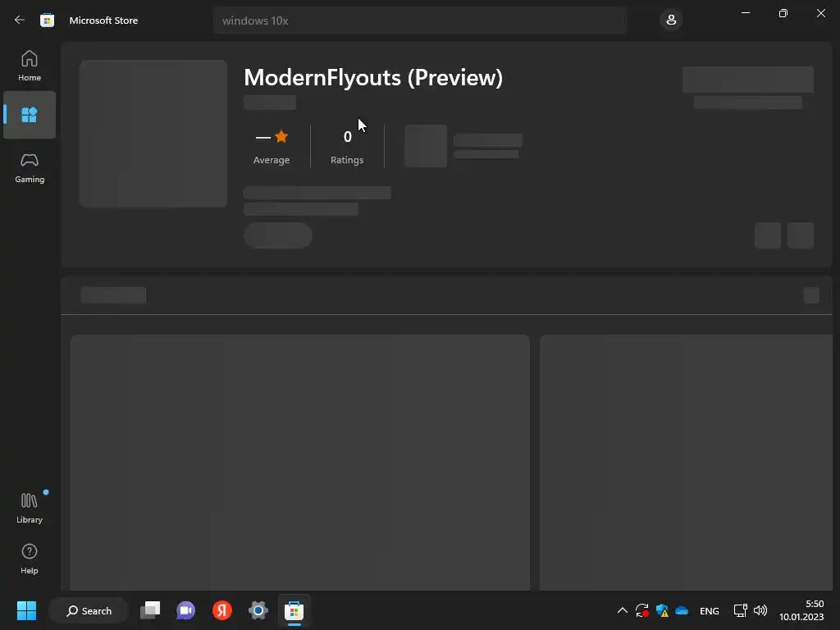Go back with the back arrow

click(20, 21)
